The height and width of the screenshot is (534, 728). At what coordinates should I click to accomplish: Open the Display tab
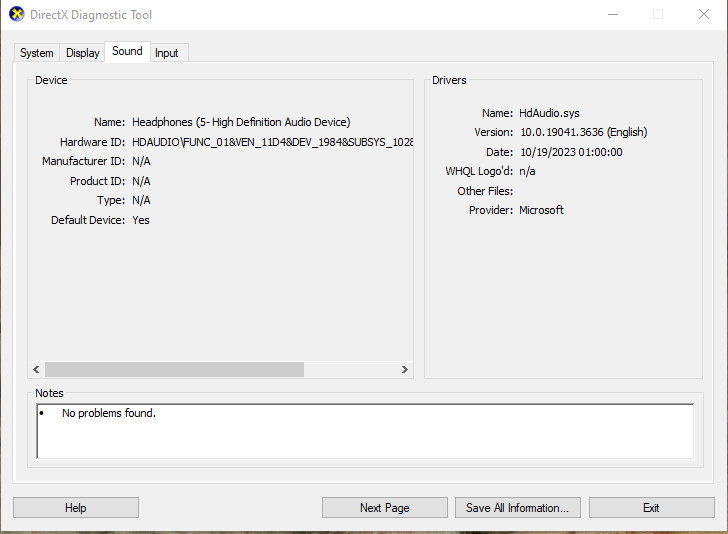(x=83, y=53)
